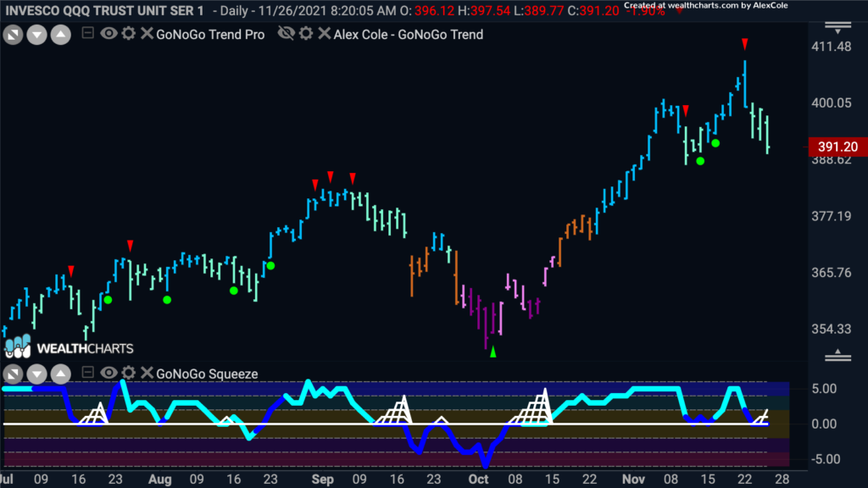The width and height of the screenshot is (868, 488).
Task: Click the bottom price scale handle
Action: click(838, 355)
